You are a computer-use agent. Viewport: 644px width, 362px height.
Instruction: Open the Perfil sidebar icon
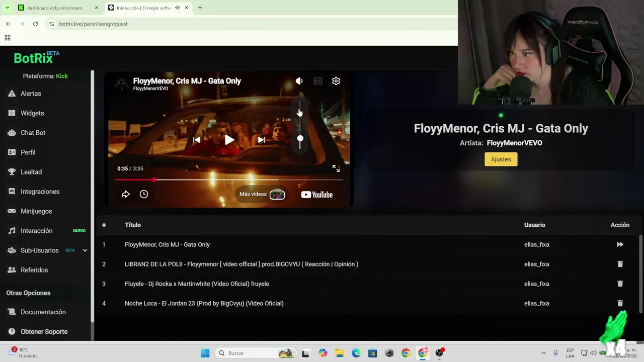click(x=12, y=152)
